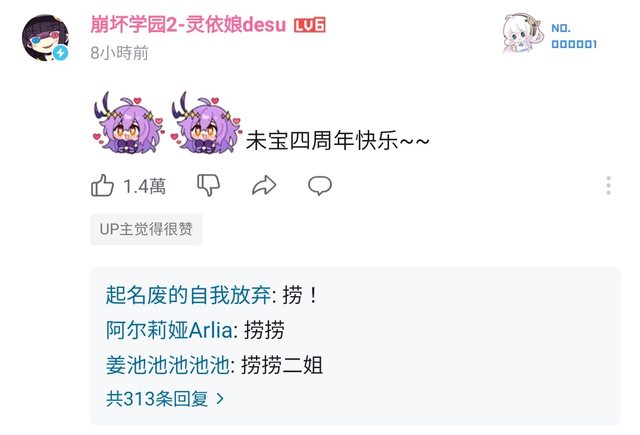Open 阿尔莉娅Arlia user profile

click(x=169, y=330)
